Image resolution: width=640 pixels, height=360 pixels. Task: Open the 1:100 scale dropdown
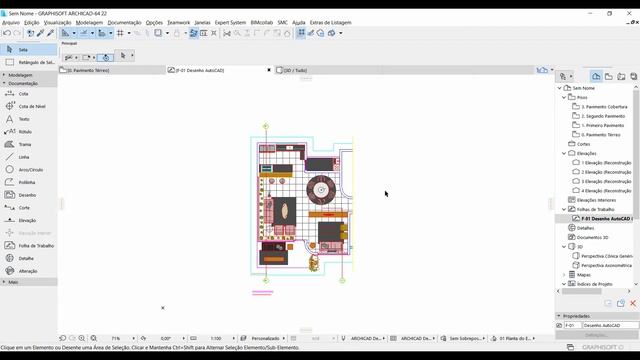[x=233, y=338]
